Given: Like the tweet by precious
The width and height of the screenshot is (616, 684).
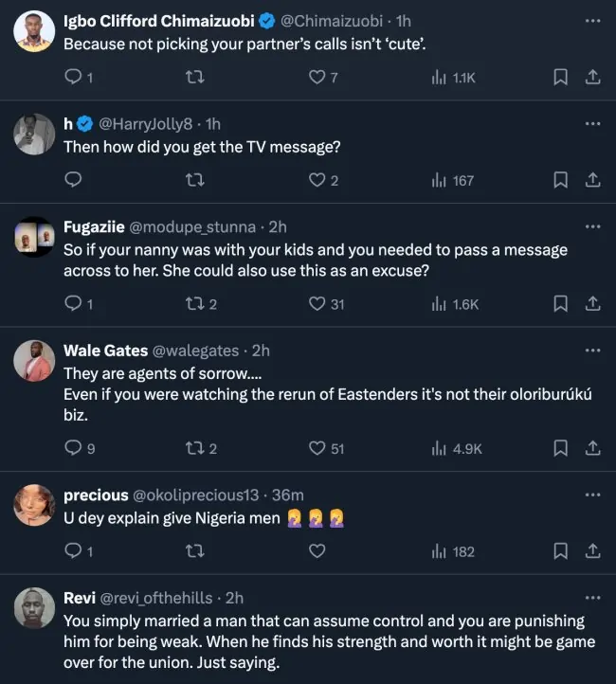Looking at the screenshot, I should [318, 551].
